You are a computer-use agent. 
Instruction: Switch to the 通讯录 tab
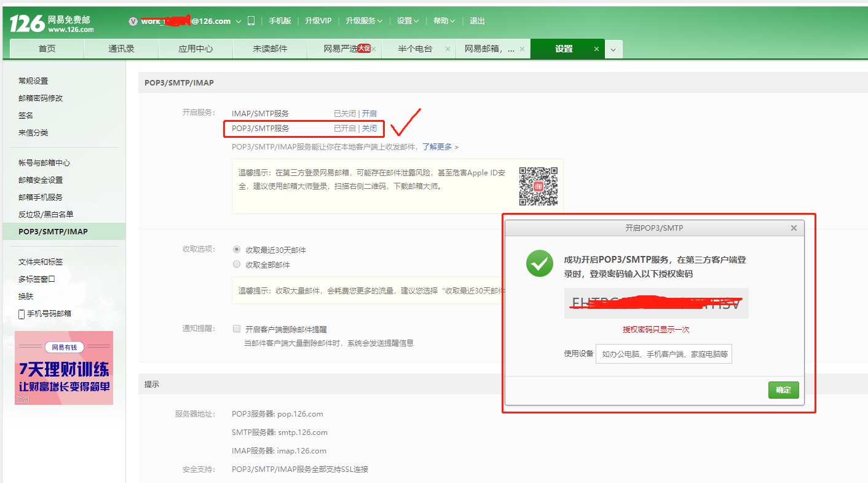121,48
